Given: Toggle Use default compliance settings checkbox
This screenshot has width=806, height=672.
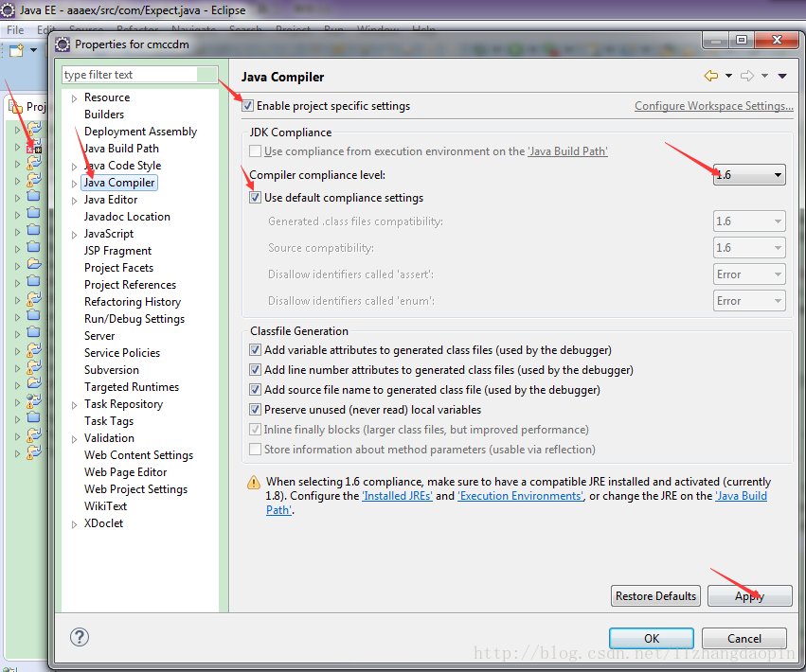Looking at the screenshot, I should (x=255, y=197).
